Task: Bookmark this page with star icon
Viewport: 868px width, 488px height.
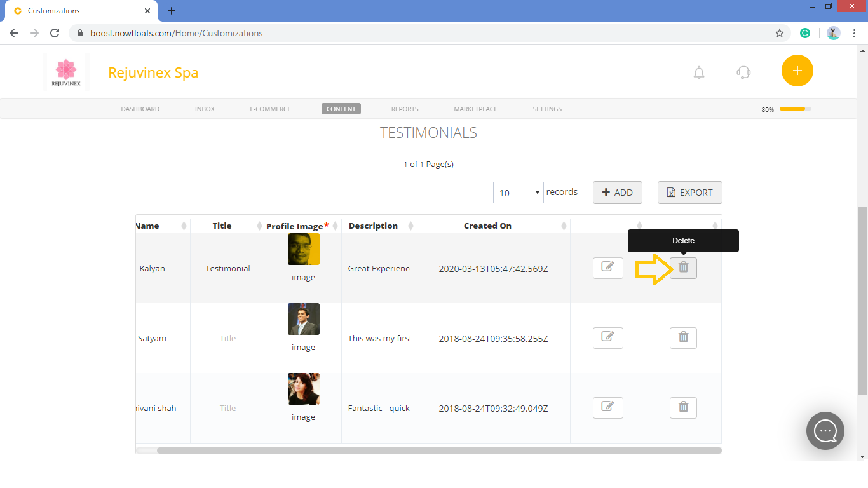Action: (x=780, y=33)
